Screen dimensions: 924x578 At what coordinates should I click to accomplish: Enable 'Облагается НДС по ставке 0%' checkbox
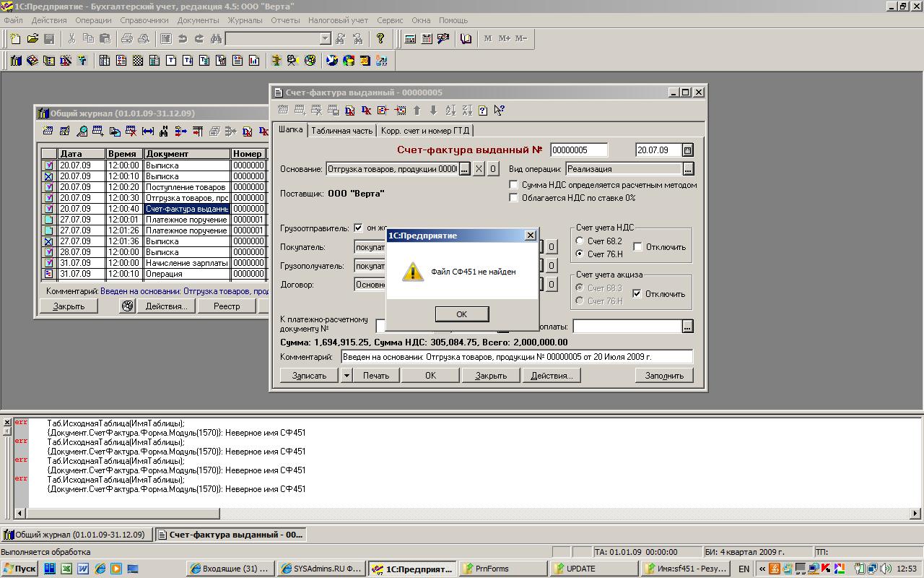513,198
